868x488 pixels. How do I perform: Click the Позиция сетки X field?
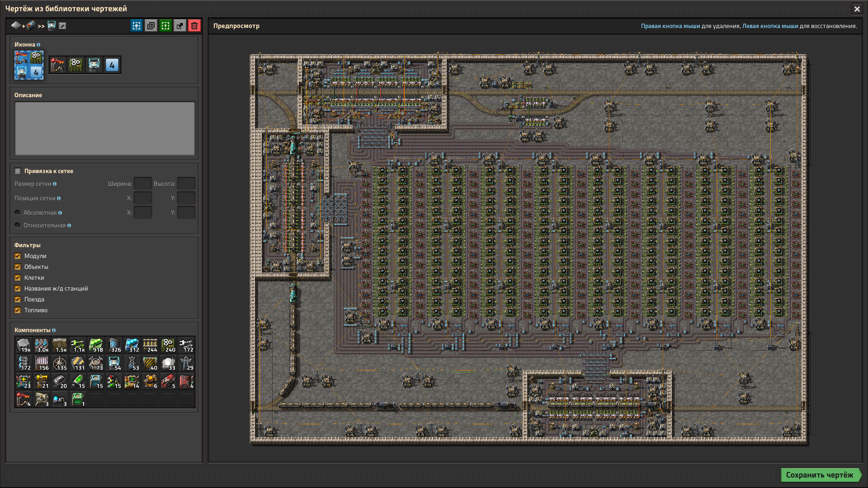coord(143,198)
